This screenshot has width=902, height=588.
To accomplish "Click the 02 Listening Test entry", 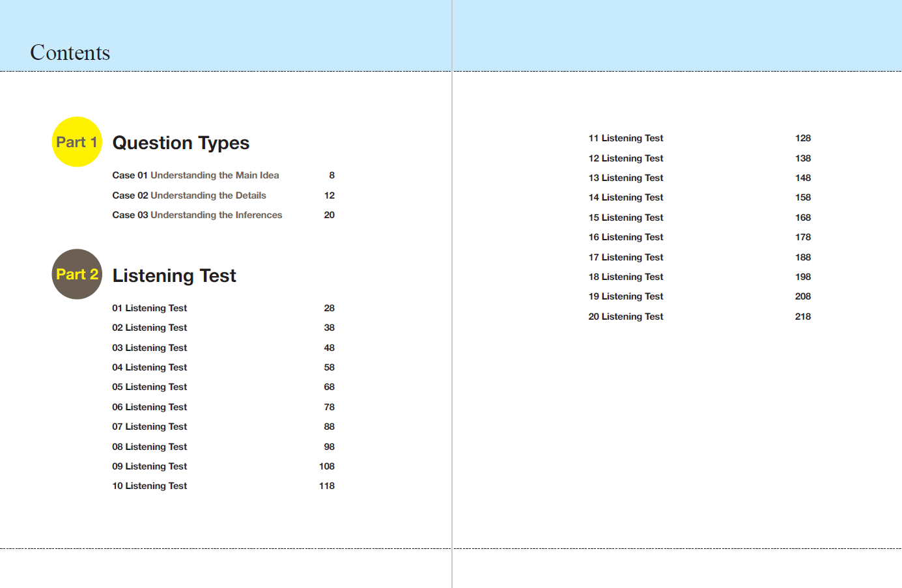I will pyautogui.click(x=150, y=328).
